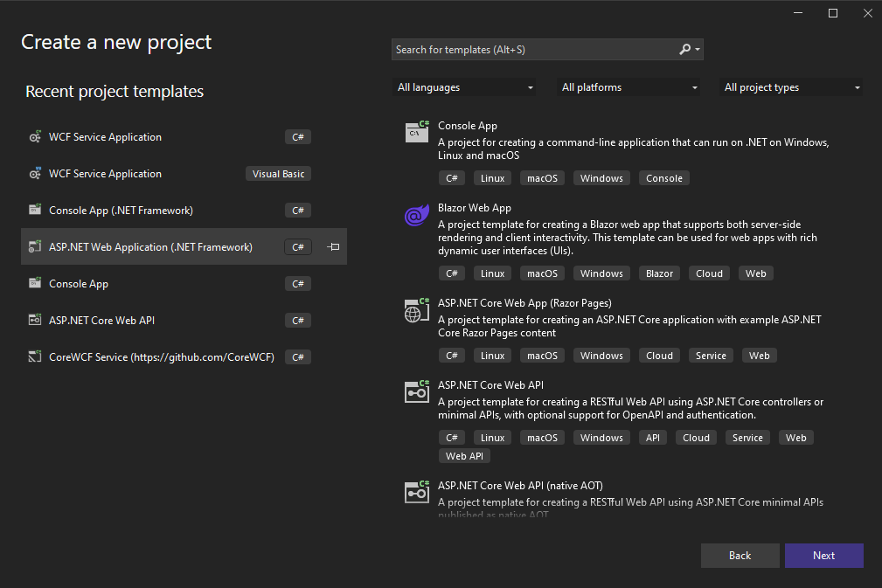Click the Back button
Screen dimensions: 882x588
(x=740, y=556)
